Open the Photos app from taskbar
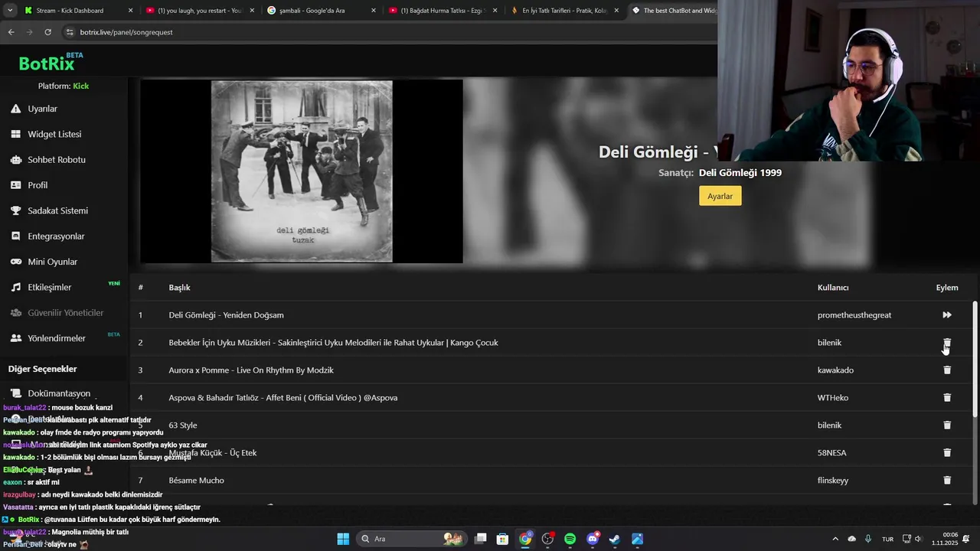The width and height of the screenshot is (980, 551). 637,539
